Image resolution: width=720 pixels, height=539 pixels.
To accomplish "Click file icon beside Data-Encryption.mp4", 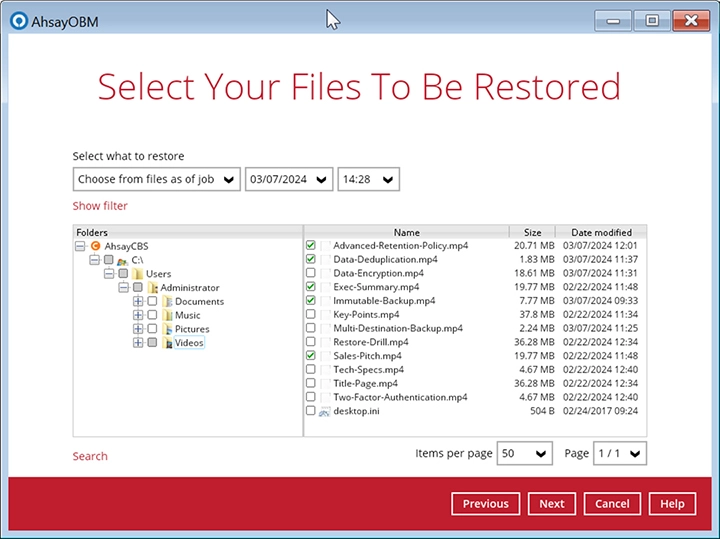I will point(325,273).
